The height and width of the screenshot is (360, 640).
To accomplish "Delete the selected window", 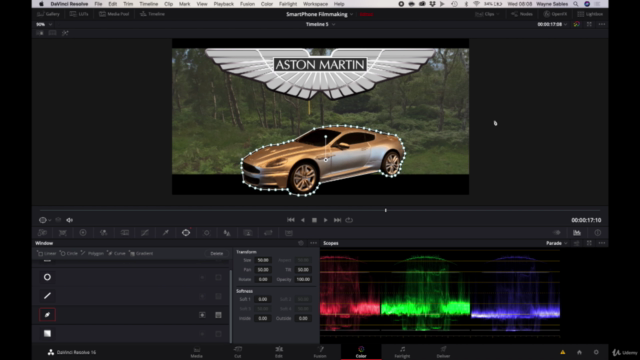I will pos(216,253).
